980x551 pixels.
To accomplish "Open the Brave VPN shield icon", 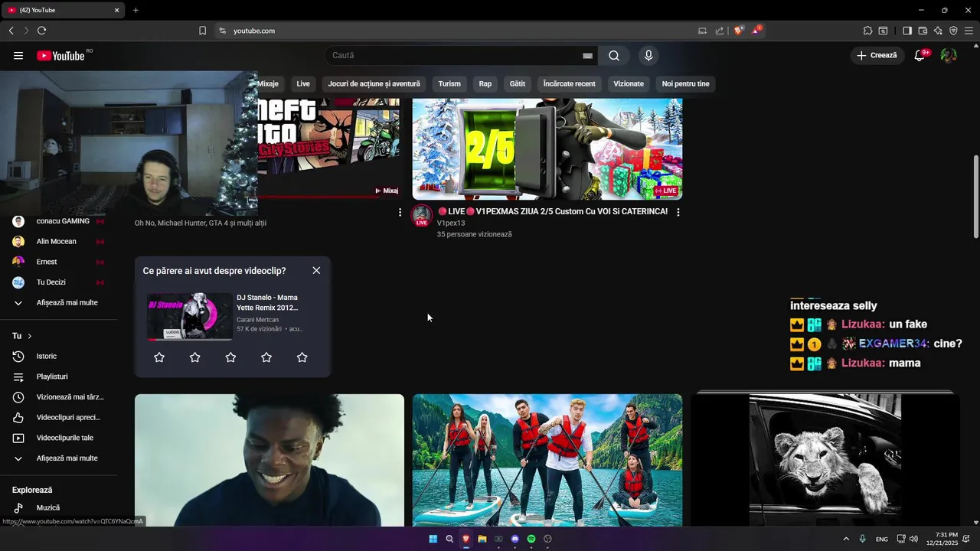I will coord(953,31).
